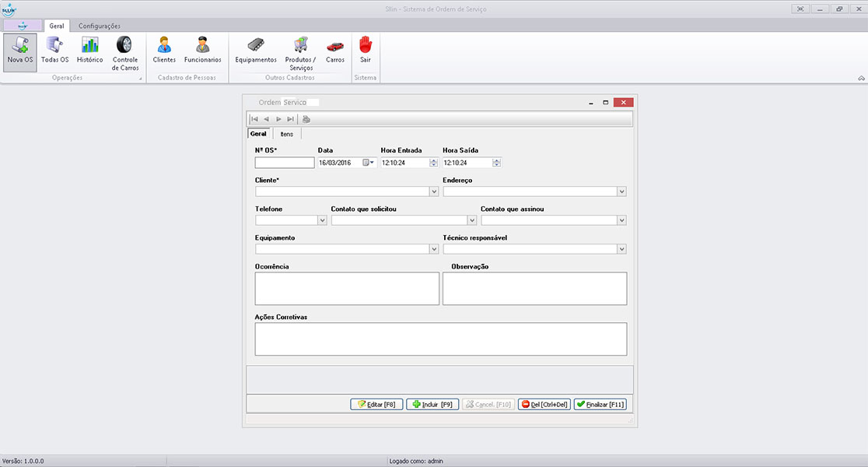
Task: Expand the Endereço dropdown
Action: [x=621, y=191]
